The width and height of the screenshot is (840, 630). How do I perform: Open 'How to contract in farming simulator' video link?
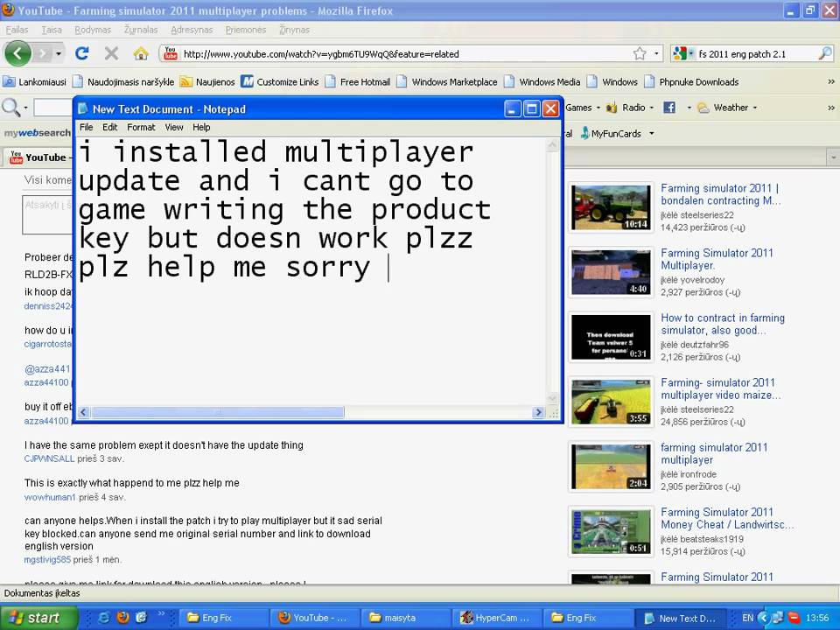click(722, 325)
